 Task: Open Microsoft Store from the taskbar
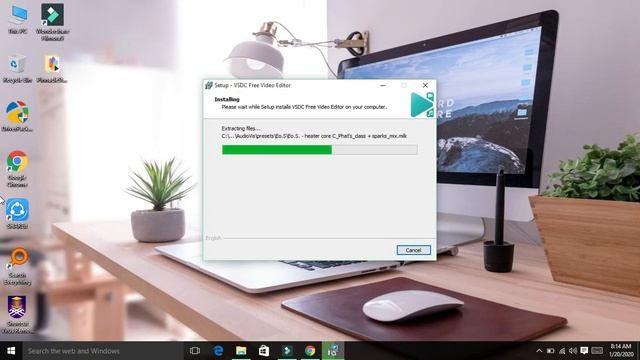click(264, 351)
